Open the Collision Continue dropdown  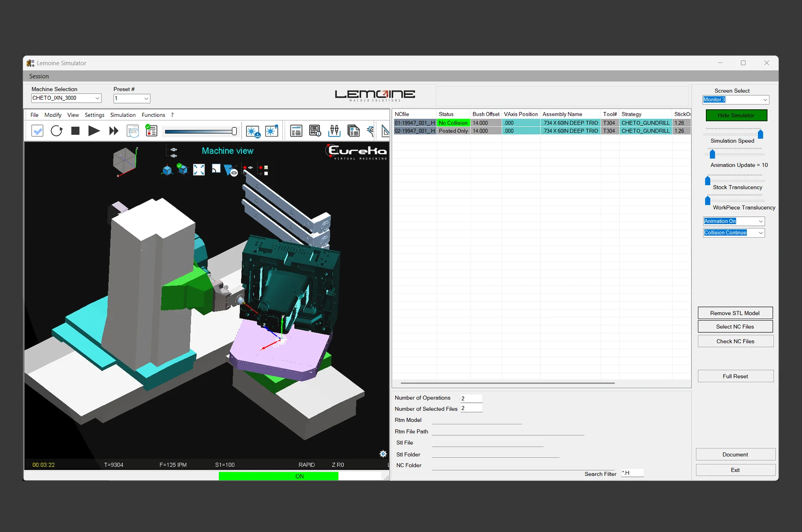(734, 233)
